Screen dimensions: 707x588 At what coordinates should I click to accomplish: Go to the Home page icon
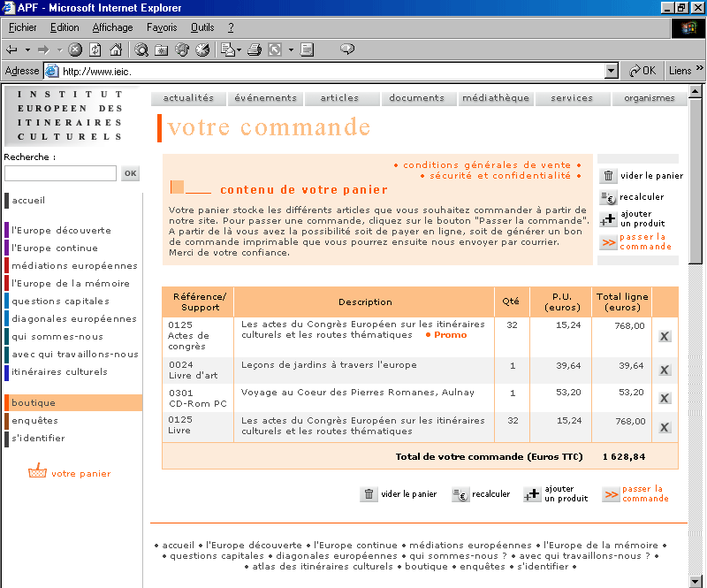[x=116, y=50]
